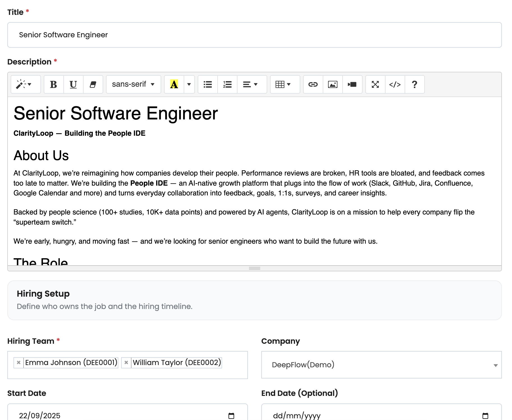Click the insert picture icon
This screenshot has width=512, height=420.
pos(333,84)
